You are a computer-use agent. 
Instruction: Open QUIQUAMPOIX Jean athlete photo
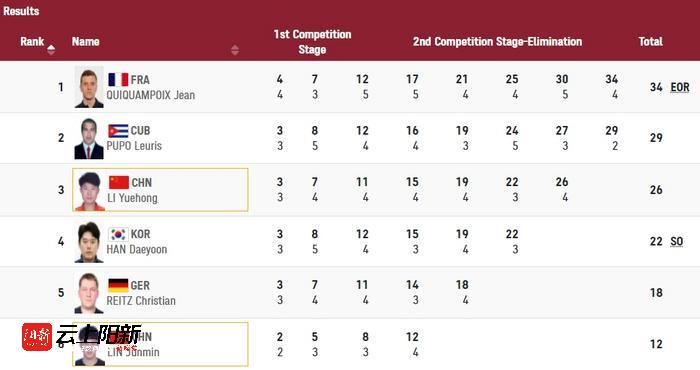(89, 87)
